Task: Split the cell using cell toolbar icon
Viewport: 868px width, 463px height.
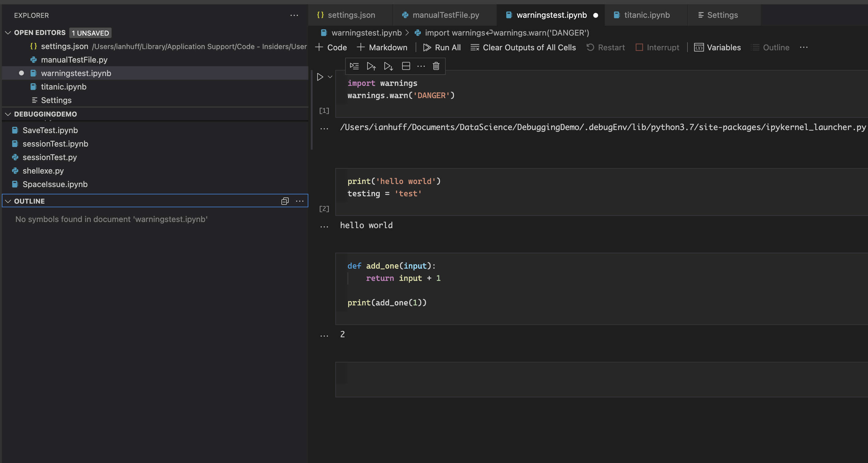Action: click(406, 66)
